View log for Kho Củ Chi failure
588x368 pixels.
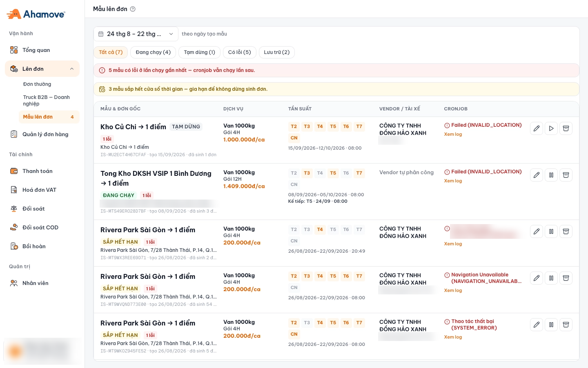tap(453, 134)
